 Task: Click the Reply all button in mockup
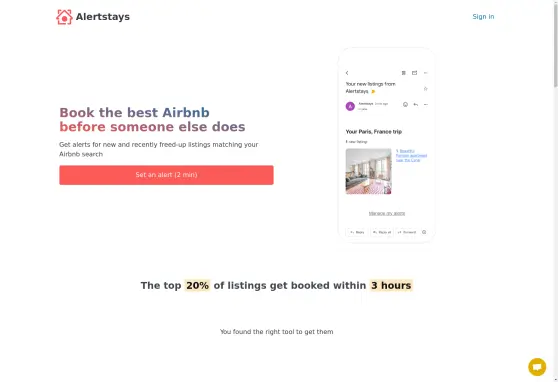click(x=382, y=232)
